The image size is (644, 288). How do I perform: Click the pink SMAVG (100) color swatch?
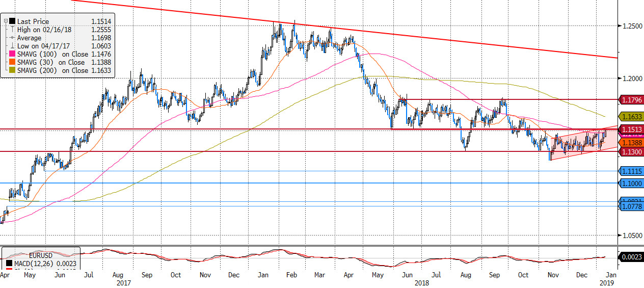coord(12,54)
